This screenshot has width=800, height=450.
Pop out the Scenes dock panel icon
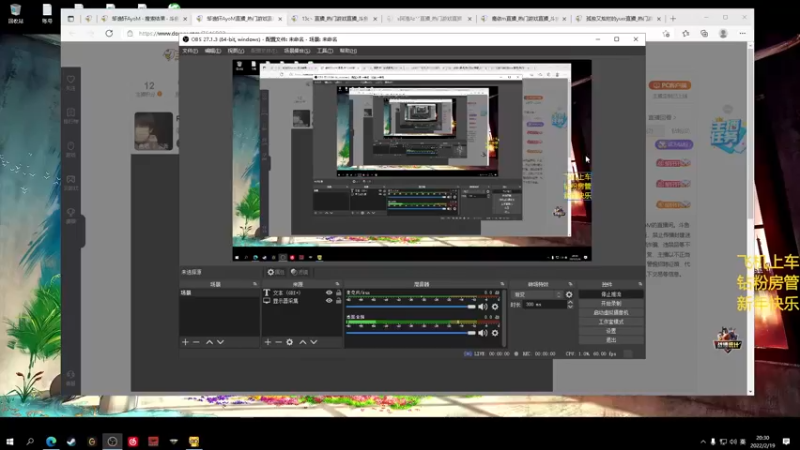pyautogui.click(x=255, y=284)
